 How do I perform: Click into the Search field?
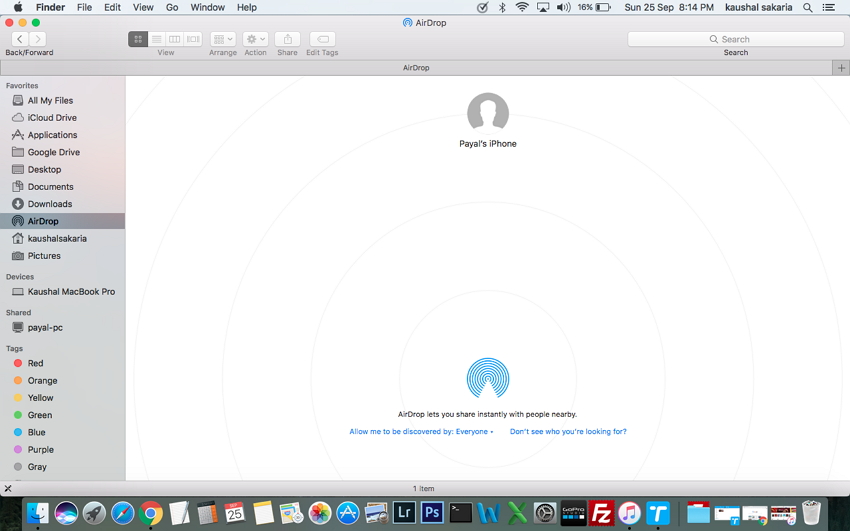click(735, 39)
